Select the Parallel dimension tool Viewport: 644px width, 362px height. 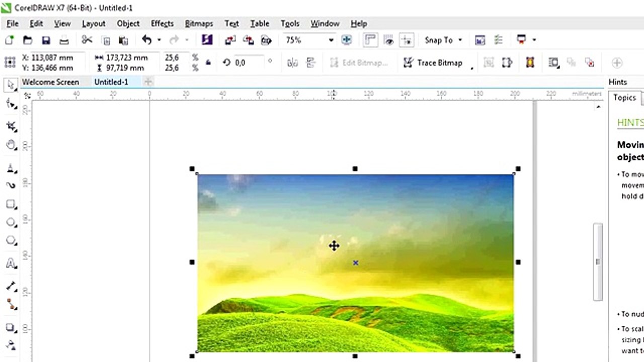pyautogui.click(x=11, y=286)
